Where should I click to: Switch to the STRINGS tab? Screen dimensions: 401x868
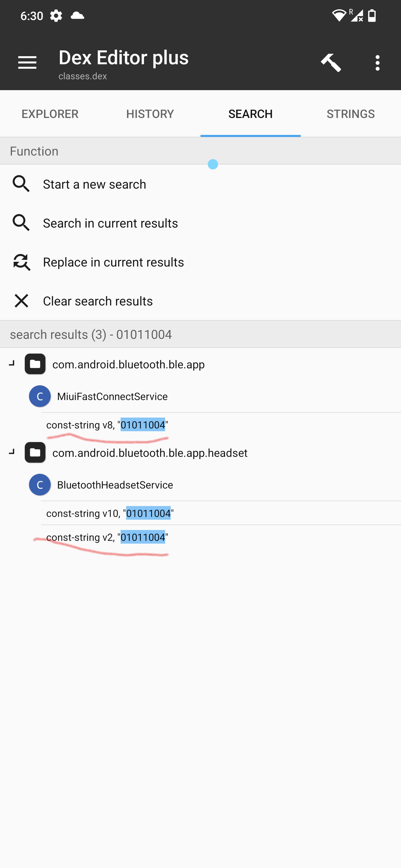351,114
